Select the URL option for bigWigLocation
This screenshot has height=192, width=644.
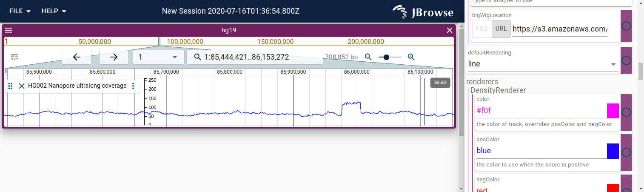(x=501, y=29)
